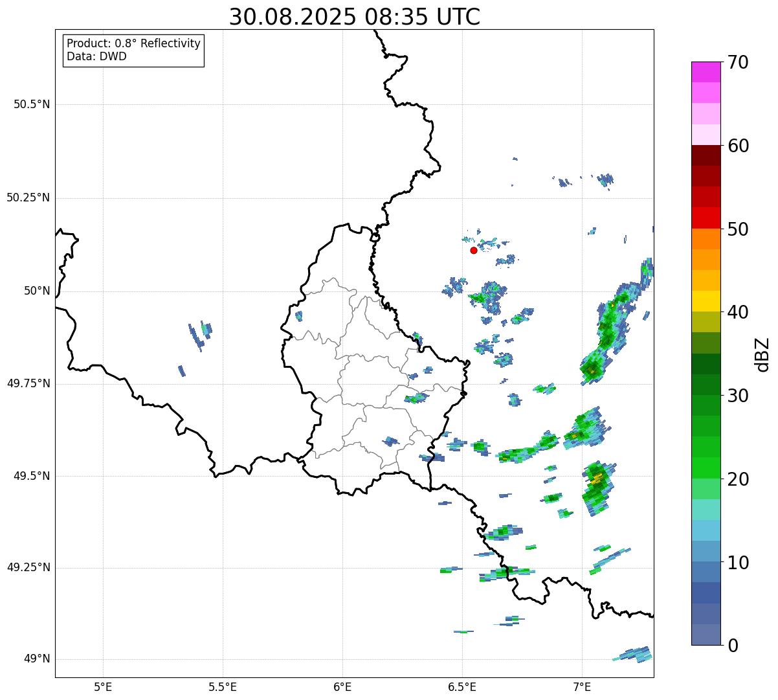Click the 5°E longitude label
The width and height of the screenshot is (778, 700).
point(103,686)
